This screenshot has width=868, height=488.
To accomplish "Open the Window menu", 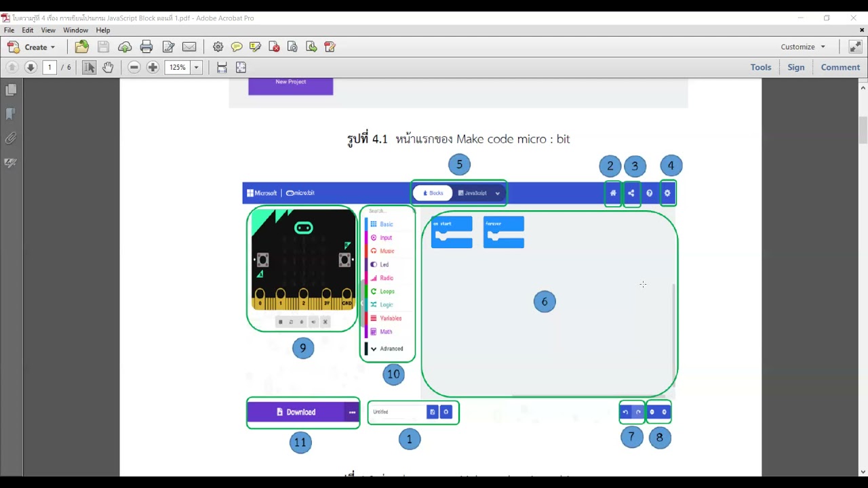I will (76, 30).
